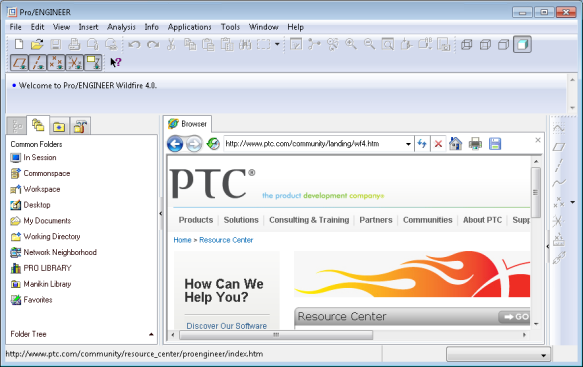Save the browser page with disk icon
583x367 pixels.
pos(495,144)
